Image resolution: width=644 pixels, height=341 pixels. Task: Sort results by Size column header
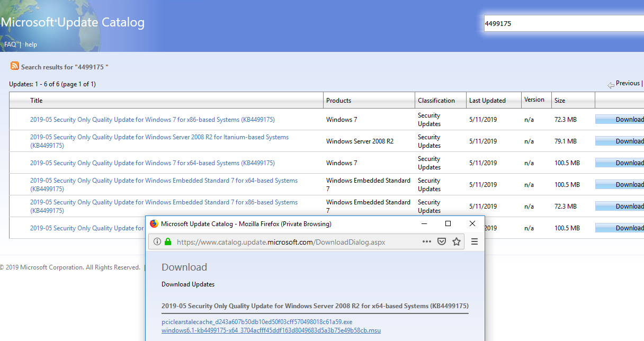[x=560, y=101]
